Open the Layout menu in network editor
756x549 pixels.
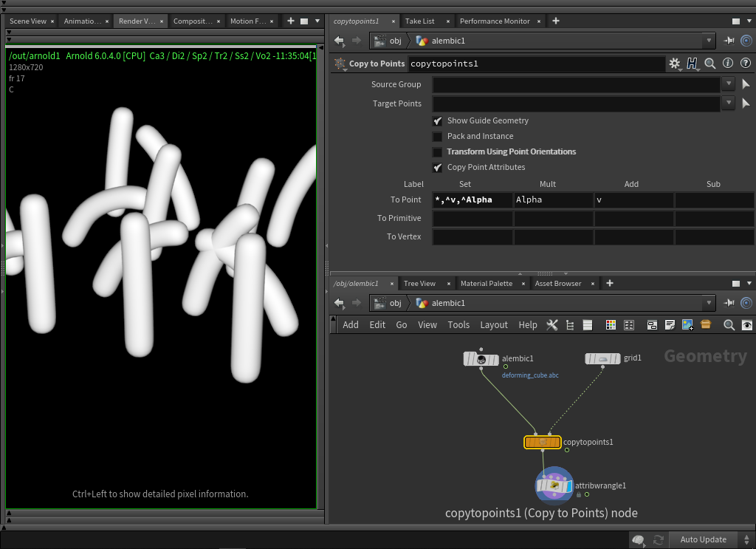(x=493, y=325)
